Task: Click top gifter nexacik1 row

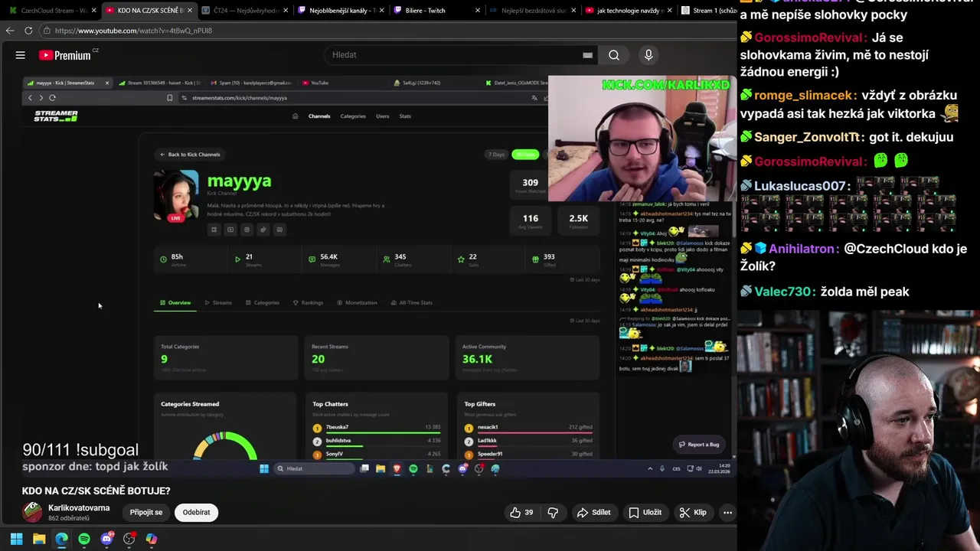Action: coord(528,428)
